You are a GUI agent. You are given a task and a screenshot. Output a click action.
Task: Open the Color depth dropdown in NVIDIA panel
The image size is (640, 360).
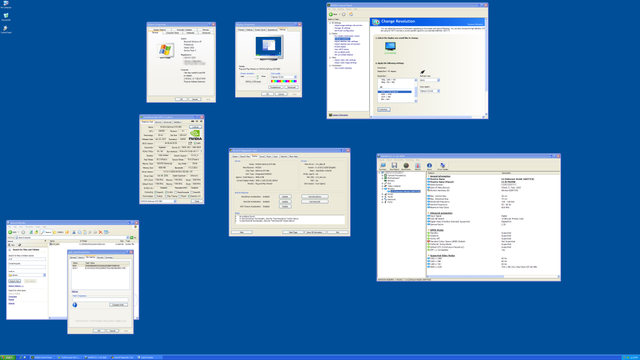click(429, 91)
